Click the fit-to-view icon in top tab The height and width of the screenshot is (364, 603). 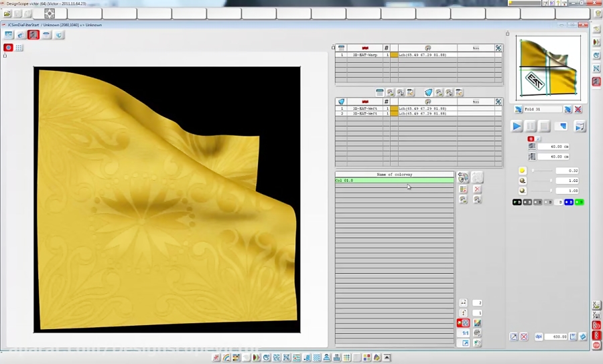[x=50, y=13]
